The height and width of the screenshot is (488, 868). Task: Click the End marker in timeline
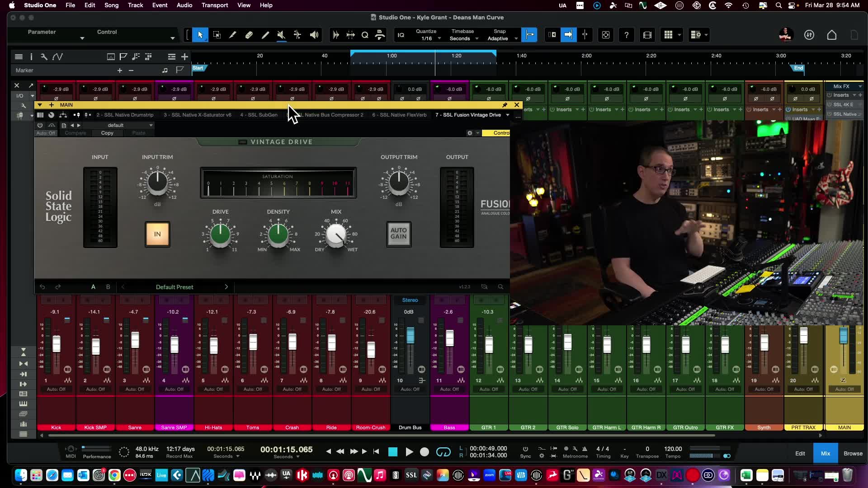(798, 68)
